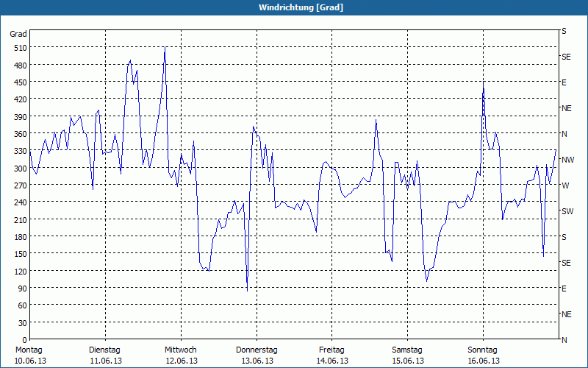Screen dimensions: 588x368
Task: Click the 390 value on the left axis
Action: (21, 117)
